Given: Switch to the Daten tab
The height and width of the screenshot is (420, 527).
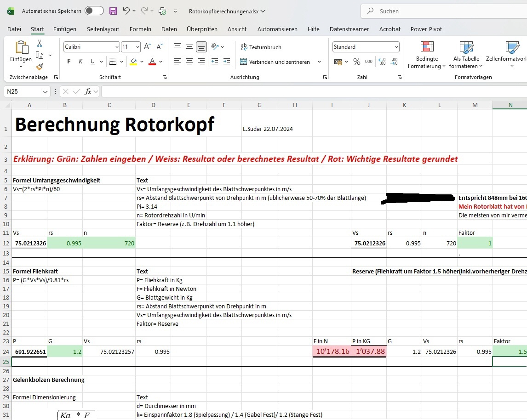Looking at the screenshot, I should [x=169, y=29].
